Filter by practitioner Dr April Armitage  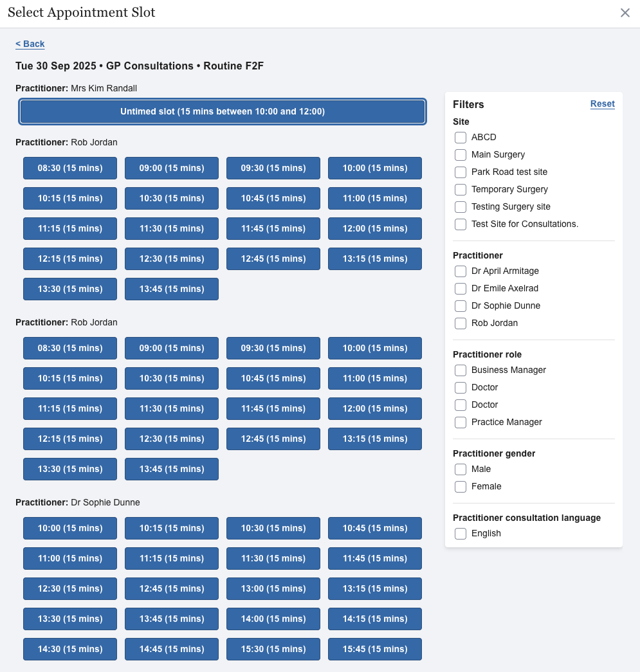tap(461, 271)
